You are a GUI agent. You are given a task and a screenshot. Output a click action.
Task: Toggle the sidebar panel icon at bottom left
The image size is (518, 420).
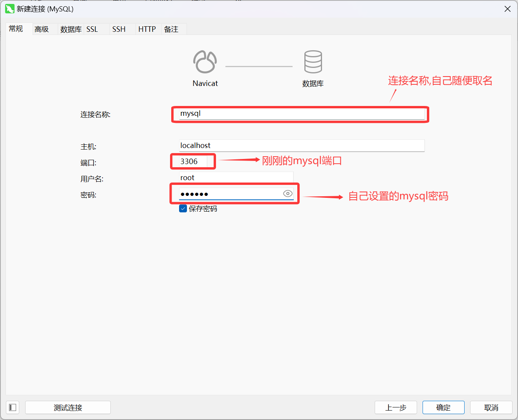tap(13, 407)
